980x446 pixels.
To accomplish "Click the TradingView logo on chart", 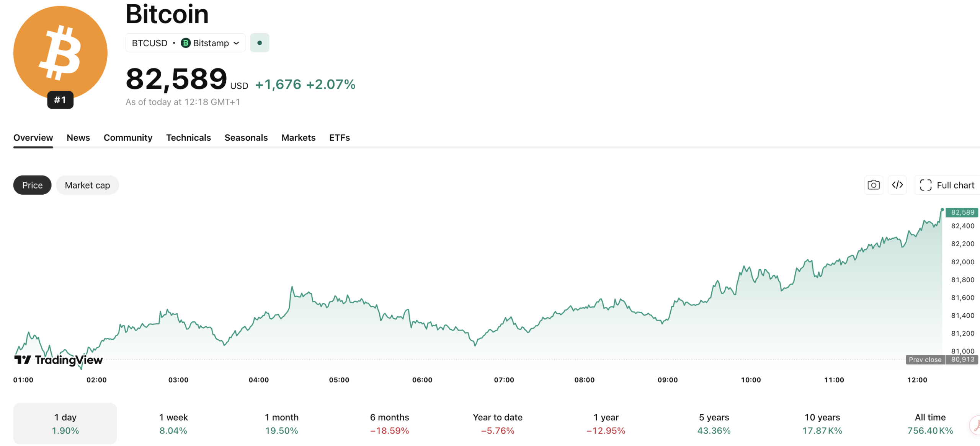I will pyautogui.click(x=59, y=360).
